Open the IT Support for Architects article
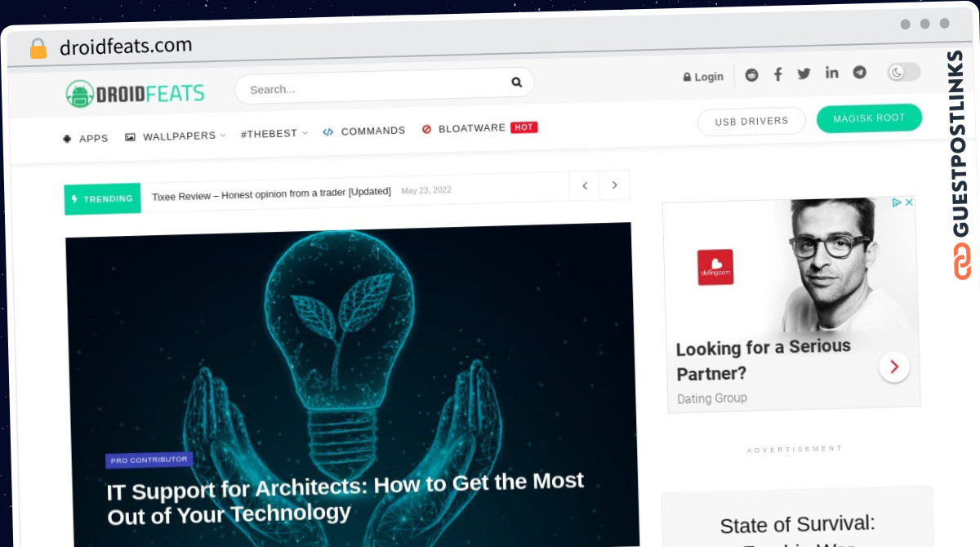The image size is (980, 547). 346,497
